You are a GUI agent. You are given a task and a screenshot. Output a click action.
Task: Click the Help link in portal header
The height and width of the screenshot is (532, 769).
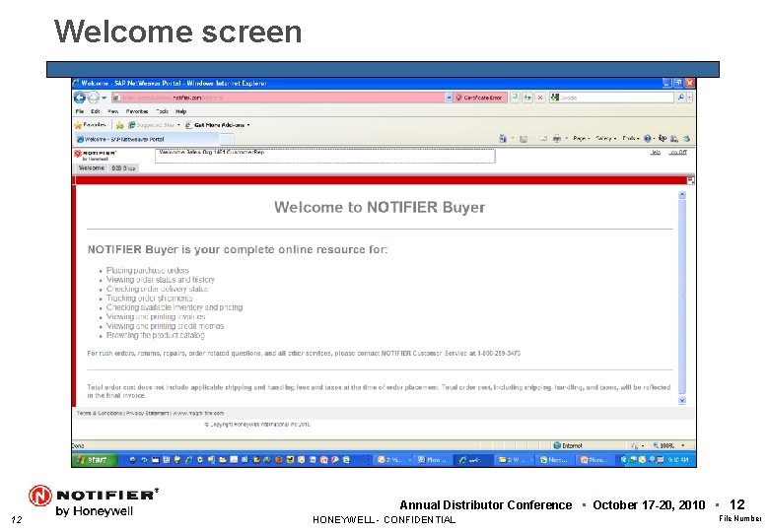656,153
